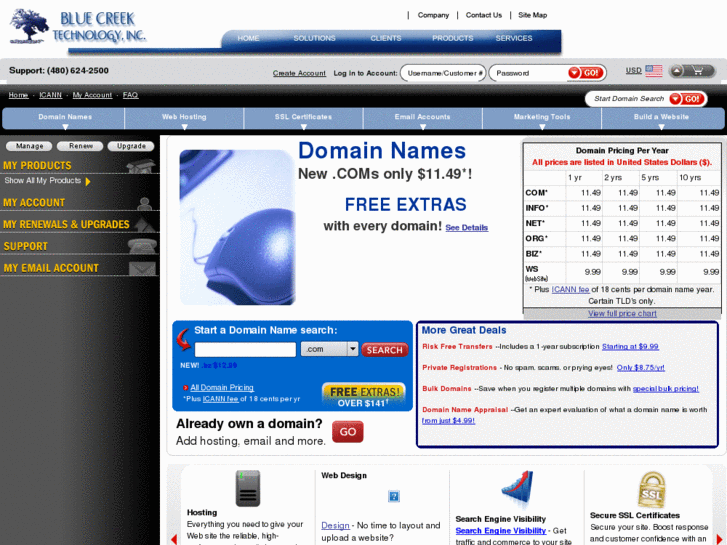Click the Manage pill button
This screenshot has width=727, height=545.
pyautogui.click(x=29, y=146)
